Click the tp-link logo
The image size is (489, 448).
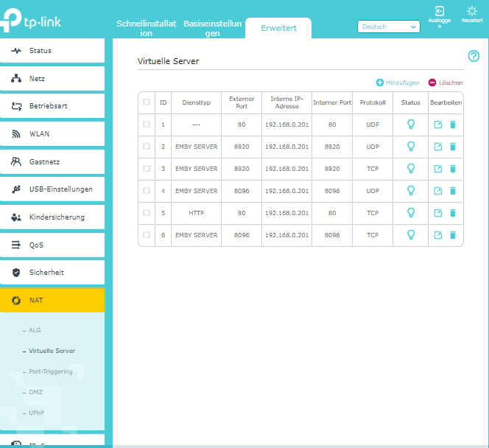click(31, 20)
